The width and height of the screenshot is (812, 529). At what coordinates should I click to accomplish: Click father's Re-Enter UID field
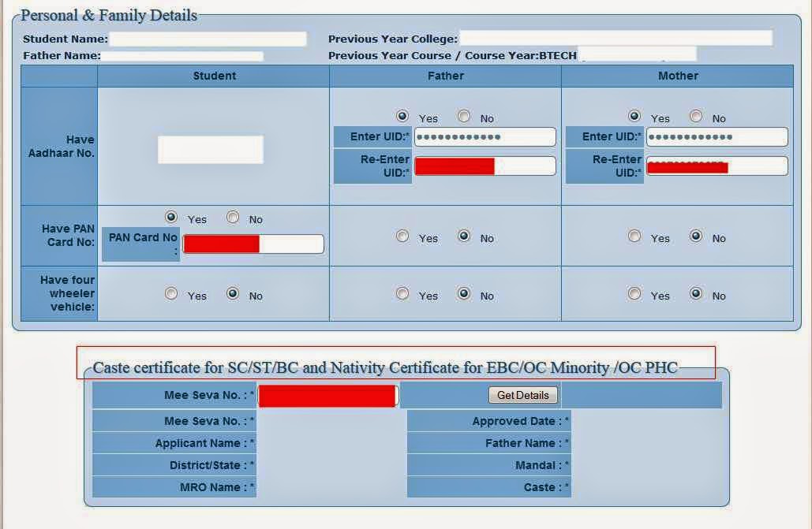pos(484,166)
